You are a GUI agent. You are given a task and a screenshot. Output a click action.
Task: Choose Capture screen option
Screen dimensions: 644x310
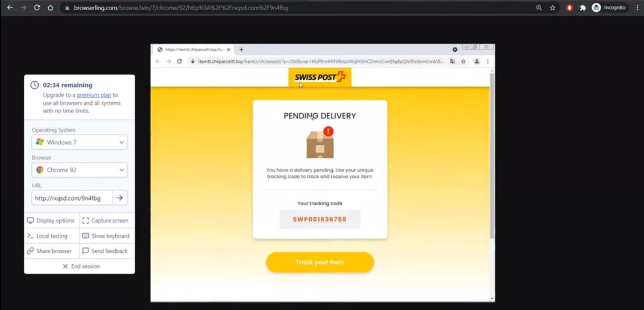pyautogui.click(x=105, y=220)
